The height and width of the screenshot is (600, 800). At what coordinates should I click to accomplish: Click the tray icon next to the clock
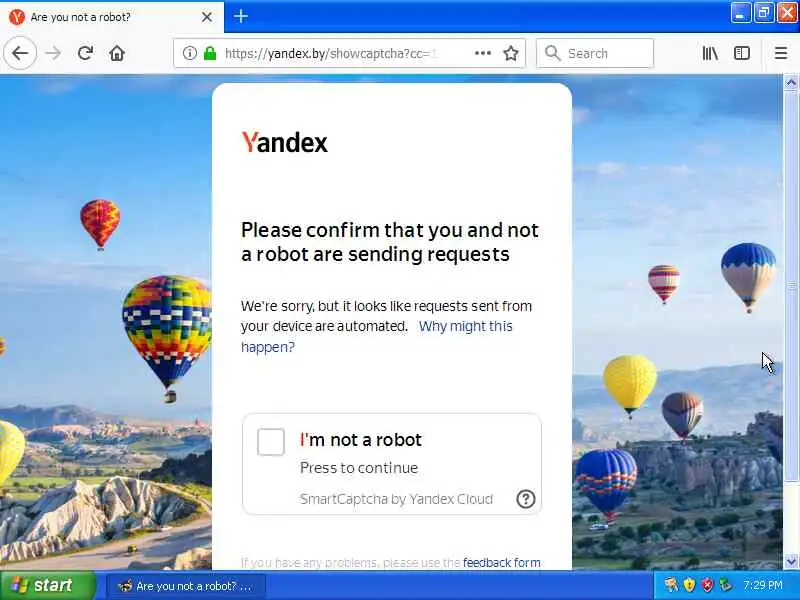[725, 585]
